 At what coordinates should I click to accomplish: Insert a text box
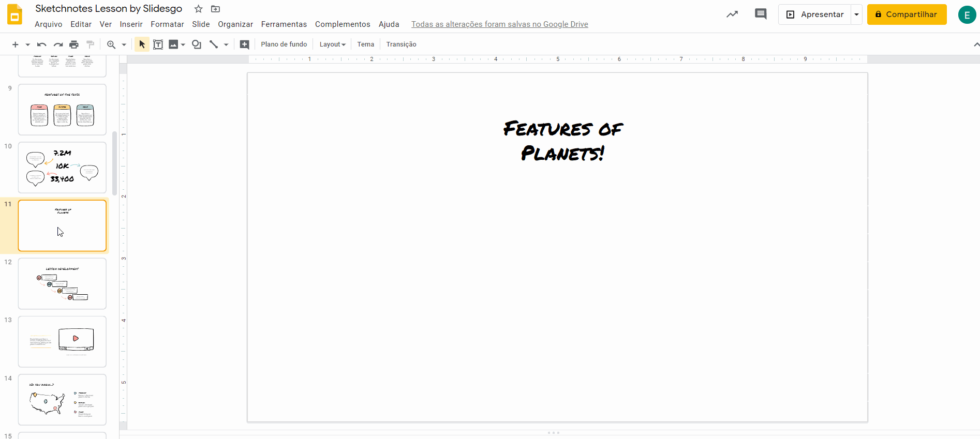click(158, 44)
